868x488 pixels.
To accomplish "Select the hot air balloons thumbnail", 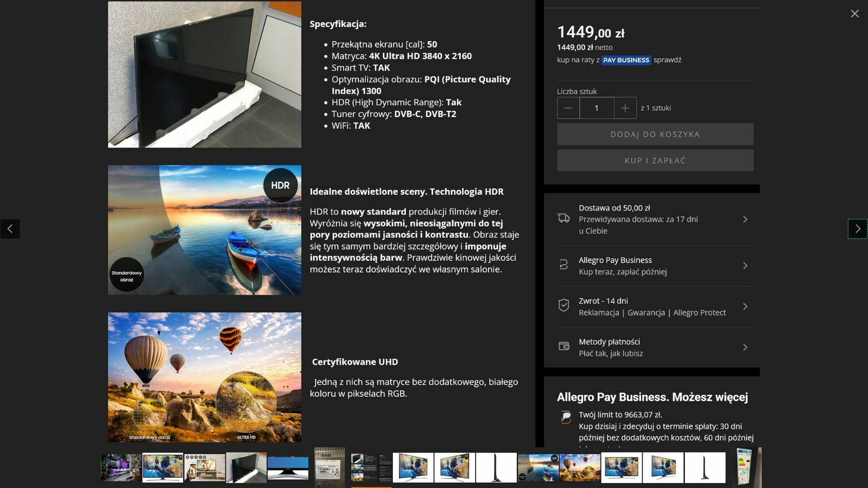I will (x=580, y=467).
